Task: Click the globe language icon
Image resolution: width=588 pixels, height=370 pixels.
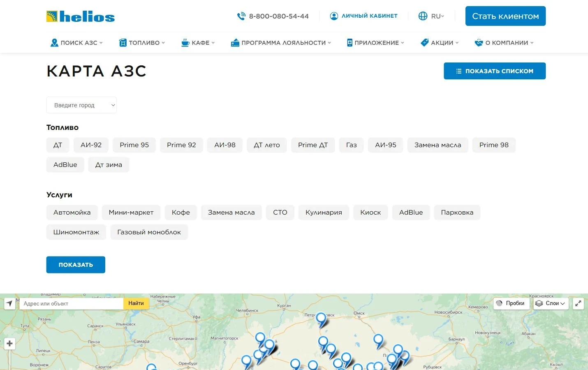Action: tap(423, 16)
